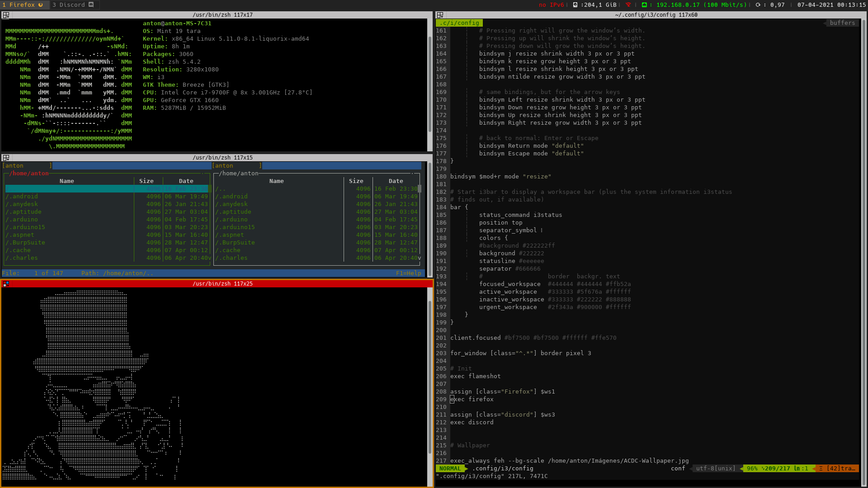Click F1=Help hint in file manager
This screenshot has height=488, width=868.
408,273
